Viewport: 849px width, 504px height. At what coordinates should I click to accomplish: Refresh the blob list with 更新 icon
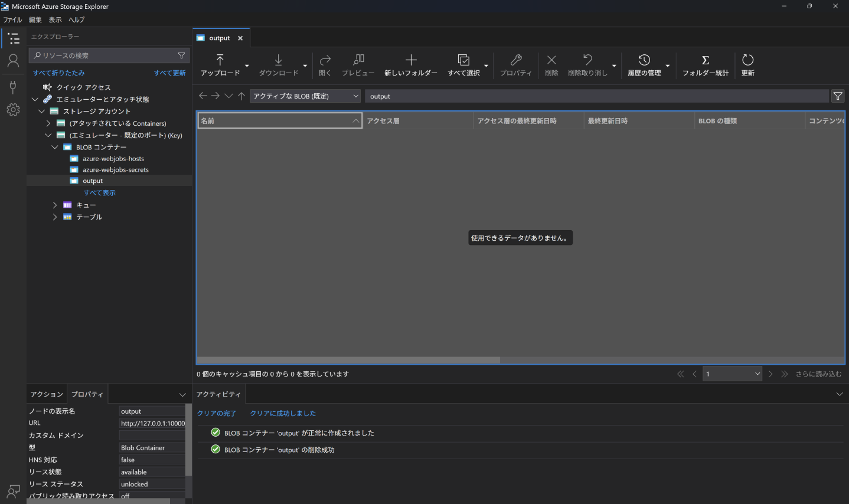pyautogui.click(x=748, y=60)
